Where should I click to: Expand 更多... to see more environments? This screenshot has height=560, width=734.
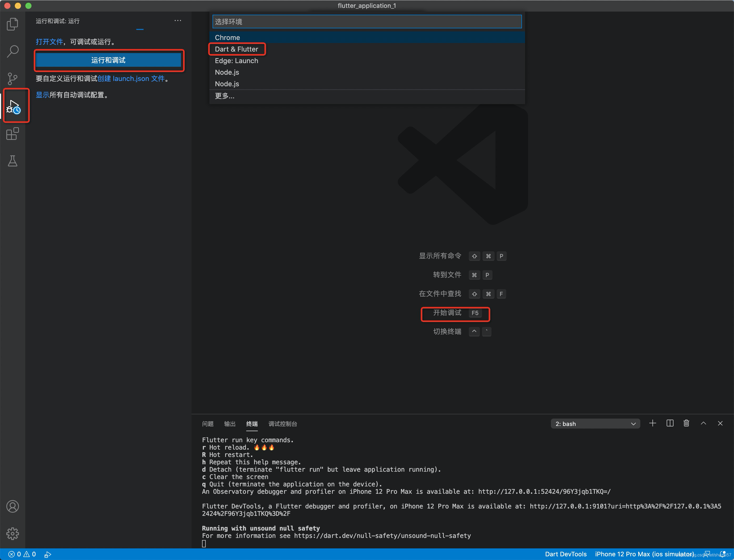coord(225,96)
